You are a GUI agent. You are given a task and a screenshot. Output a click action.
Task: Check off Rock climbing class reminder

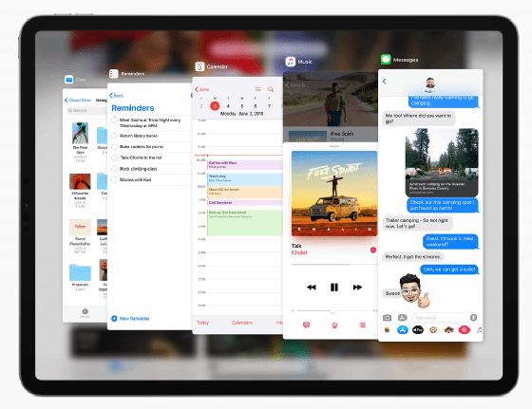[114, 169]
